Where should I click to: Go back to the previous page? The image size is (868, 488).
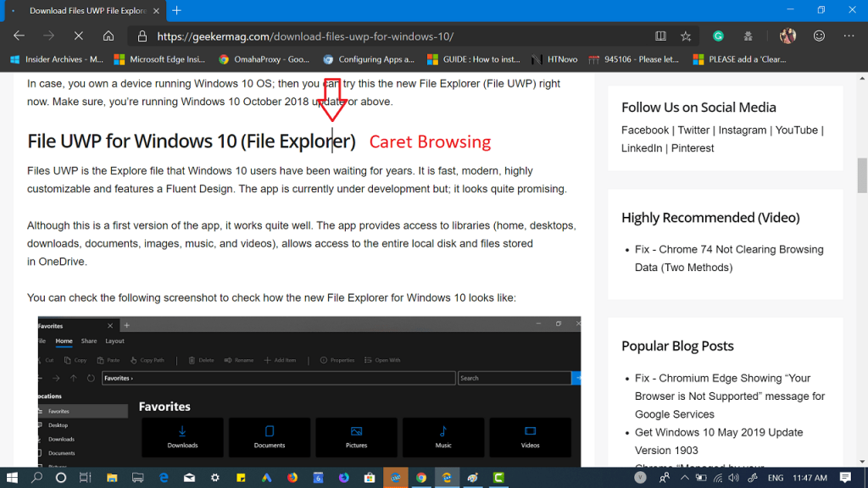pos(19,36)
